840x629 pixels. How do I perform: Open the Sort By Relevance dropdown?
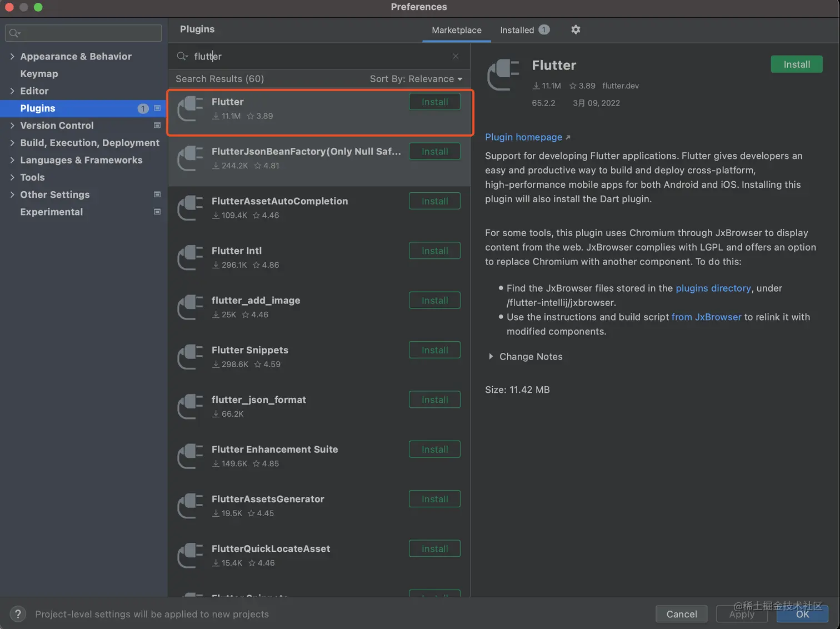coord(416,79)
